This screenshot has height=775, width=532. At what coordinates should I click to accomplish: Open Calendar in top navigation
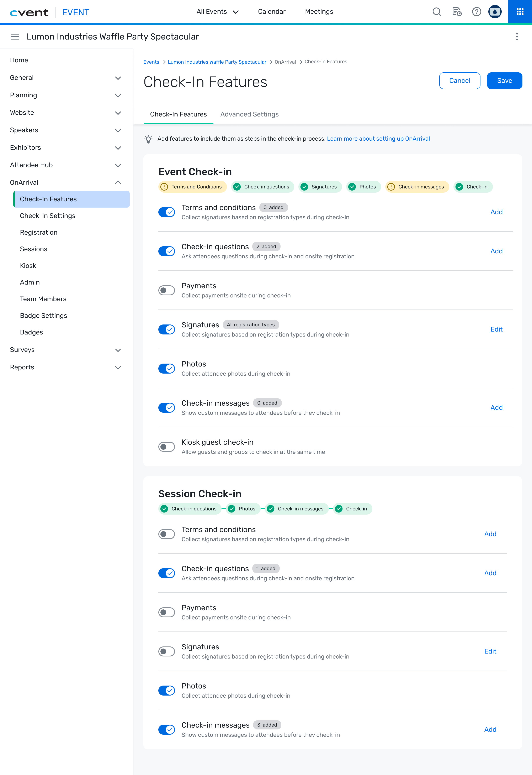(x=272, y=12)
